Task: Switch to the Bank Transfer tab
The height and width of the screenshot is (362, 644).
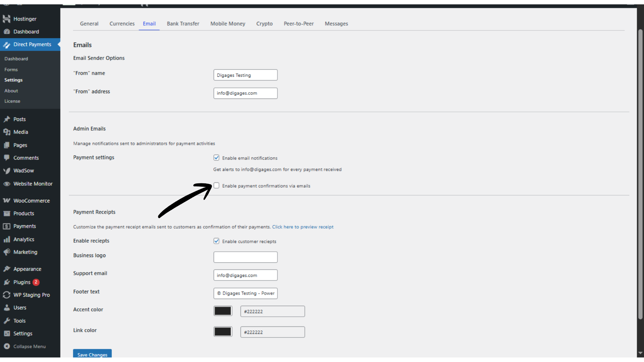Action: (183, 24)
